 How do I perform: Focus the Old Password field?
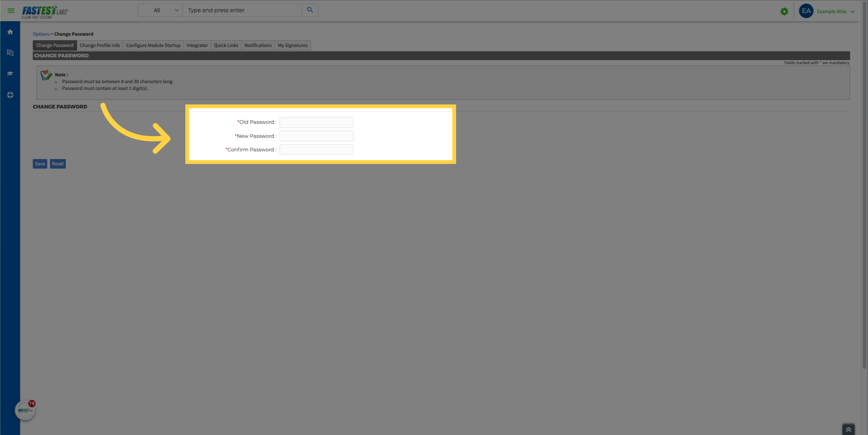[316, 122]
